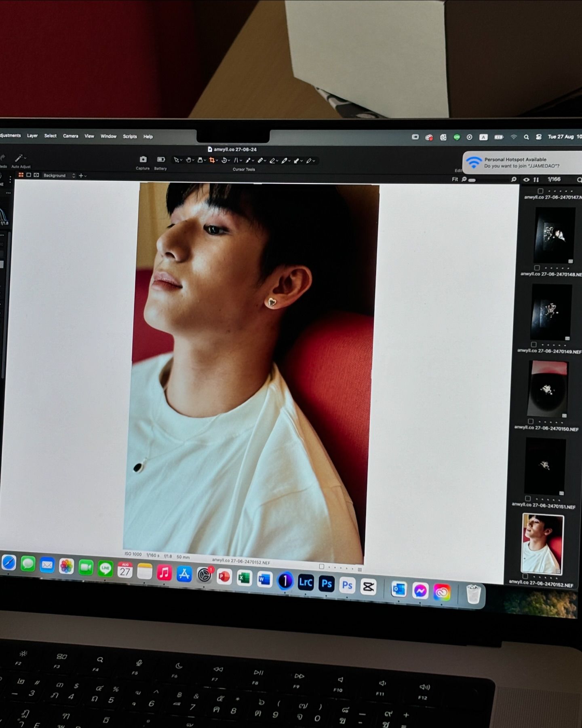Expand the Pan tool options arrow

point(193,160)
